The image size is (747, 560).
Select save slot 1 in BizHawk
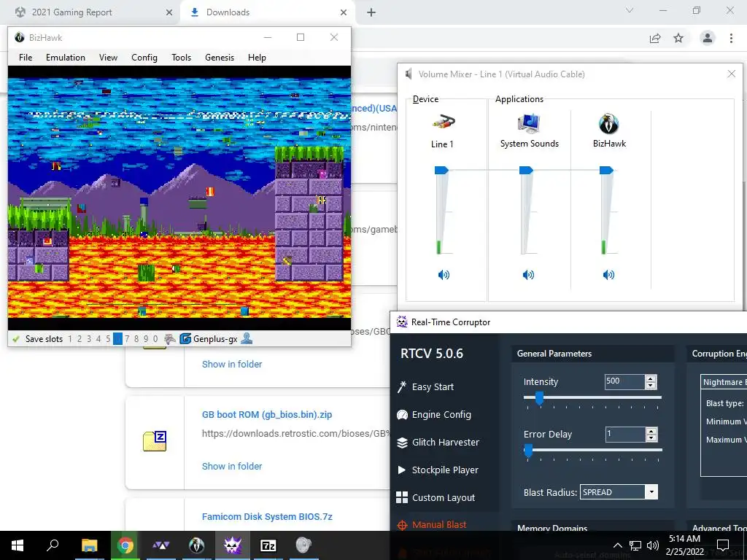click(70, 339)
